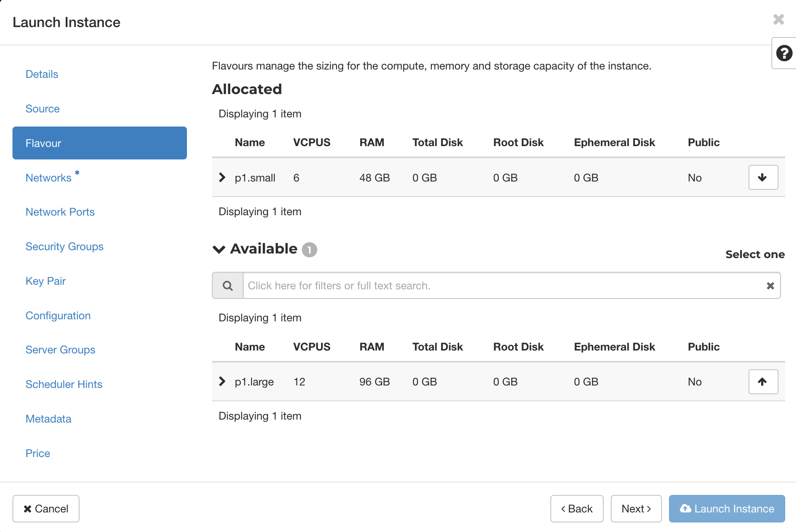Open the Source step
This screenshot has width=796, height=532.
click(42, 109)
